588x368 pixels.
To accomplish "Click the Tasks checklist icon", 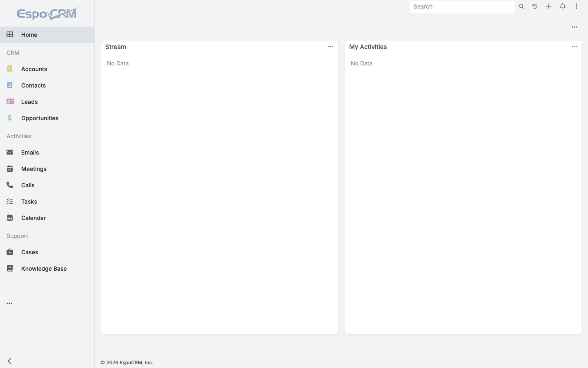I will pos(10,202).
